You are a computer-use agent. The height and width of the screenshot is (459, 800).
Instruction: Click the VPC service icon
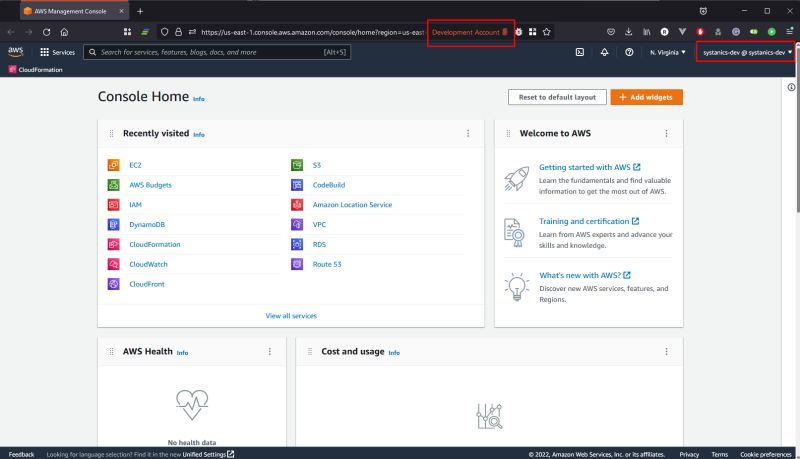point(297,224)
